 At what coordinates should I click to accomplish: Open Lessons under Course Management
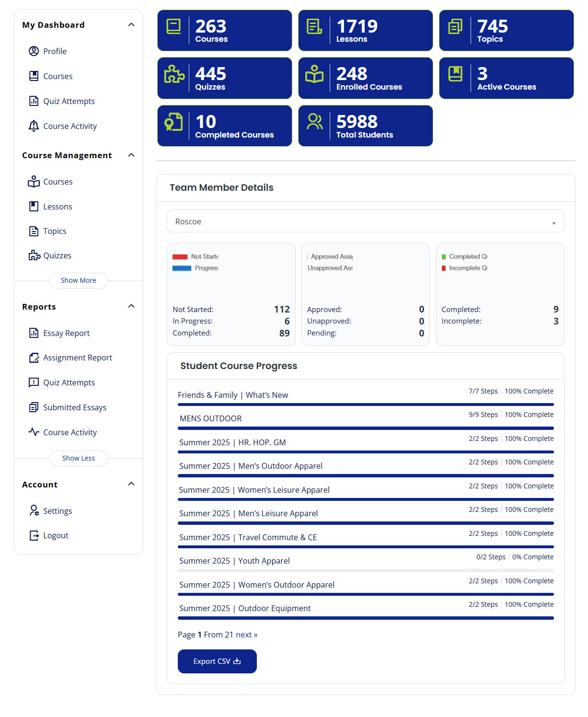click(x=58, y=207)
